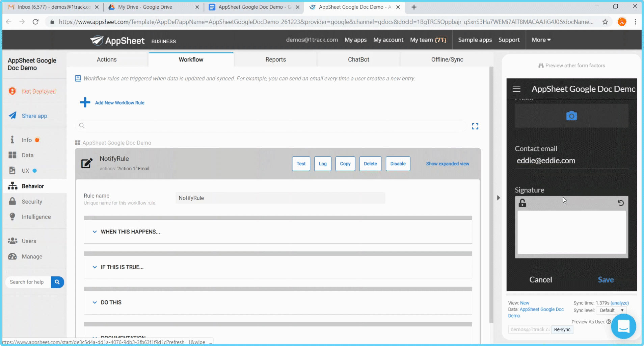The width and height of the screenshot is (644, 346).
Task: Click the edit pencil for NotifyRule
Action: coord(87,163)
